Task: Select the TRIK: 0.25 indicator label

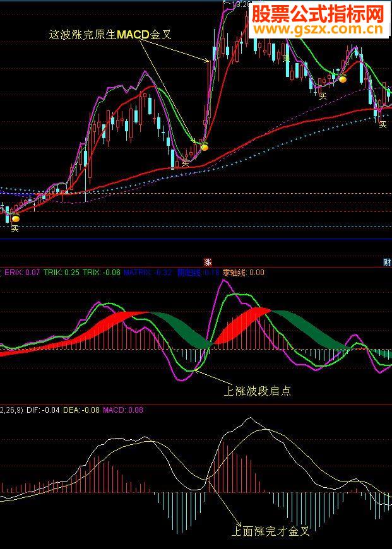Action: [x=61, y=273]
